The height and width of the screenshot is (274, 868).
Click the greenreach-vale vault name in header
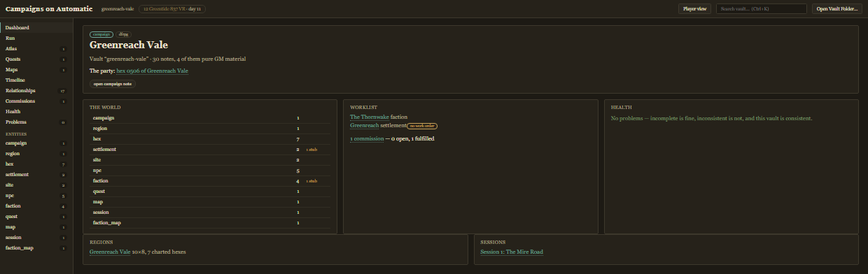[x=118, y=8]
